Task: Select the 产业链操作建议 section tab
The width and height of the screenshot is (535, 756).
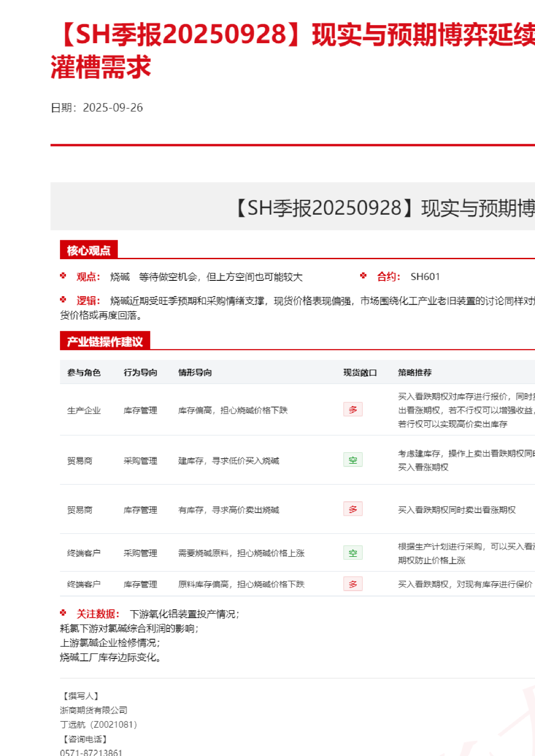Action: pos(105,342)
